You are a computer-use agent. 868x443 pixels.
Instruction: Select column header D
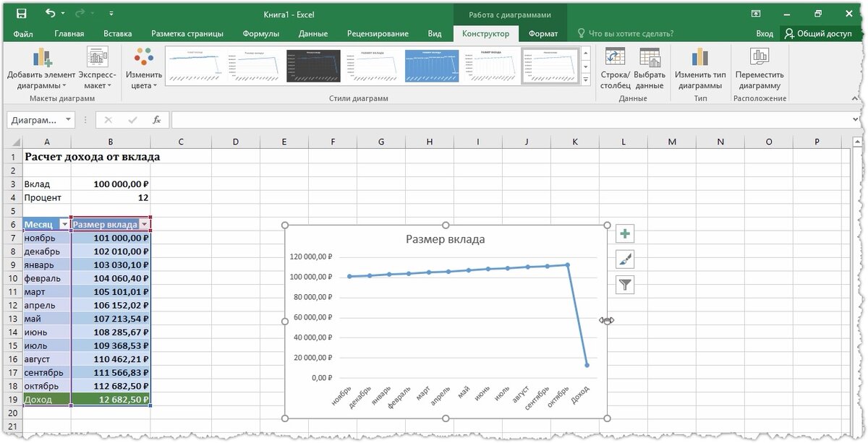[x=235, y=142]
